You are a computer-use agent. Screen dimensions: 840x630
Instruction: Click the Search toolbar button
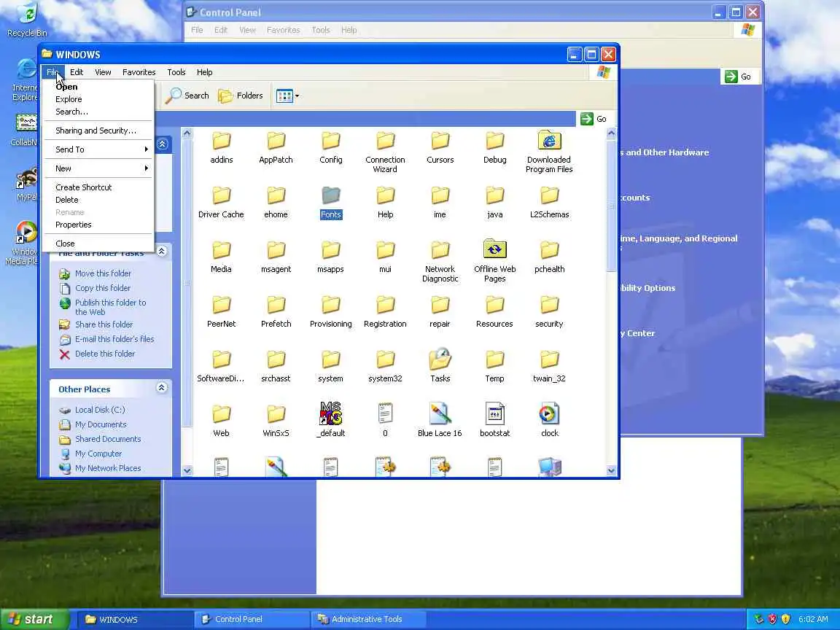[187, 96]
